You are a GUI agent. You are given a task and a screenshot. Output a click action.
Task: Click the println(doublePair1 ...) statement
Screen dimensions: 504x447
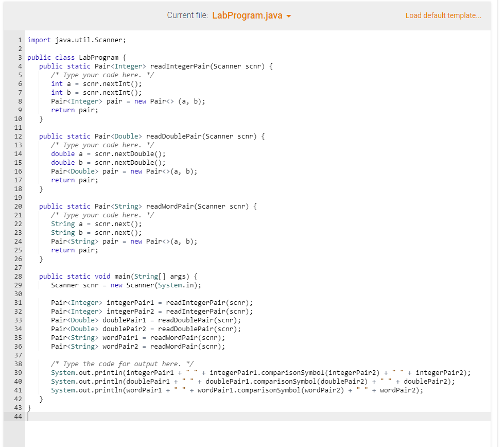[253, 382]
